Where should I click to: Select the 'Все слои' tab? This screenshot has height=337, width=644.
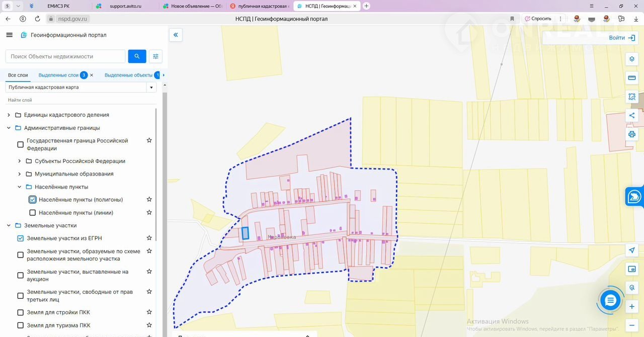click(18, 75)
